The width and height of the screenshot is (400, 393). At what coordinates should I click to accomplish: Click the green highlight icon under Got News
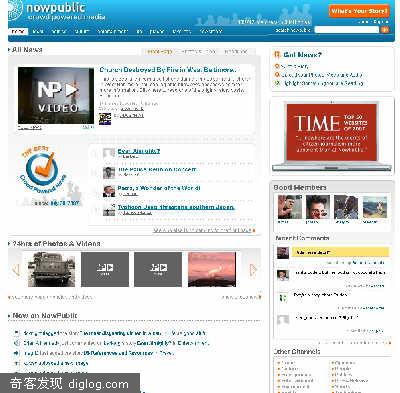point(276,83)
